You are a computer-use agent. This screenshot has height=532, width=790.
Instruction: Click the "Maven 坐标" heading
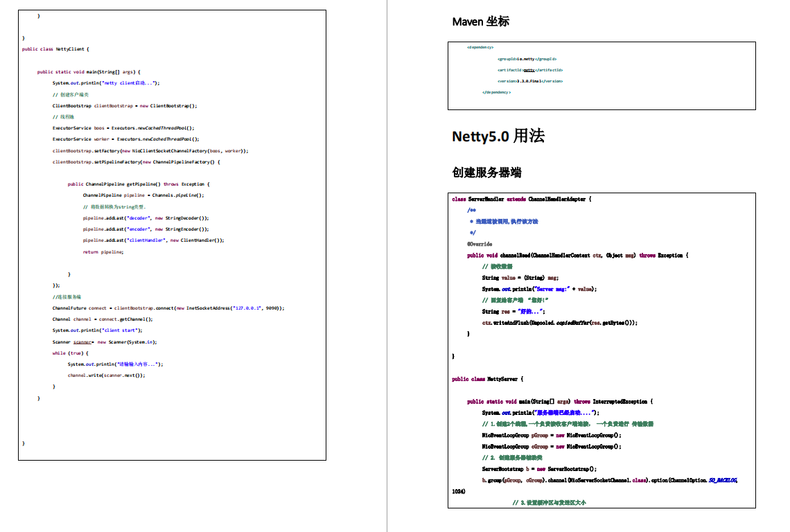pos(481,21)
